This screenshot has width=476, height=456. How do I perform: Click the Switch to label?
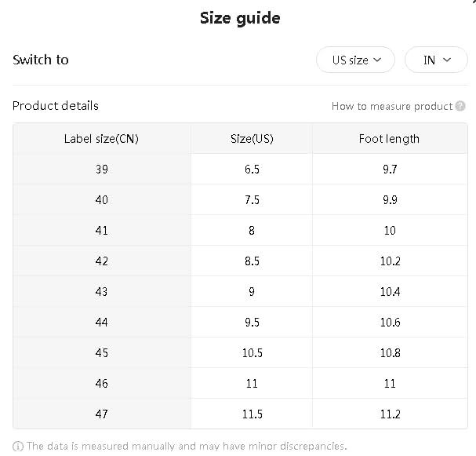[41, 60]
